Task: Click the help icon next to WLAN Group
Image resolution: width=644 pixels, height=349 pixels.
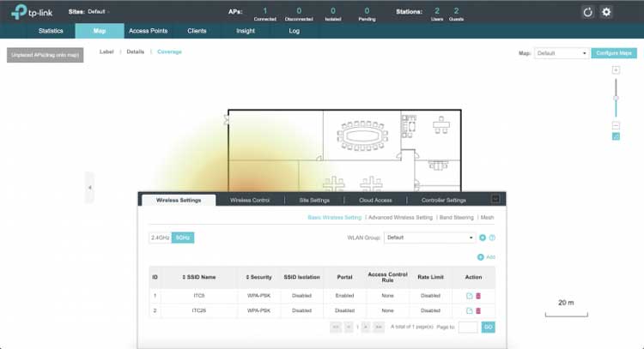Action: 492,238
